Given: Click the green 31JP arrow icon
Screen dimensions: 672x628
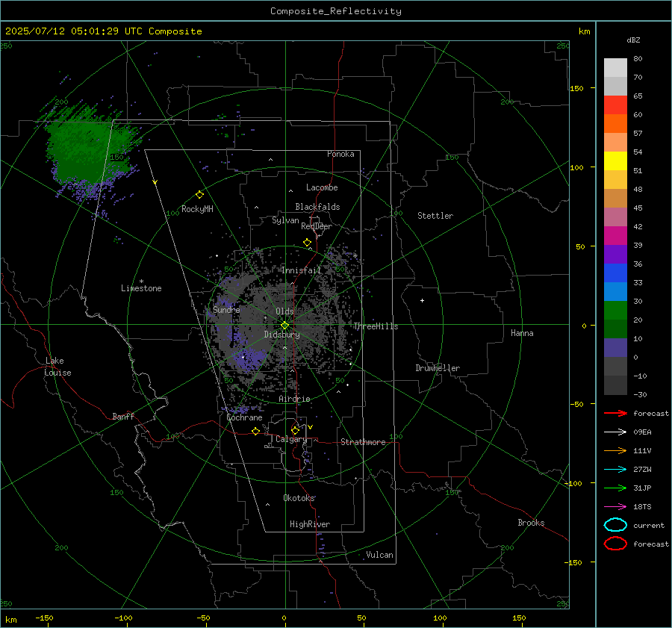Looking at the screenshot, I should tap(615, 488).
